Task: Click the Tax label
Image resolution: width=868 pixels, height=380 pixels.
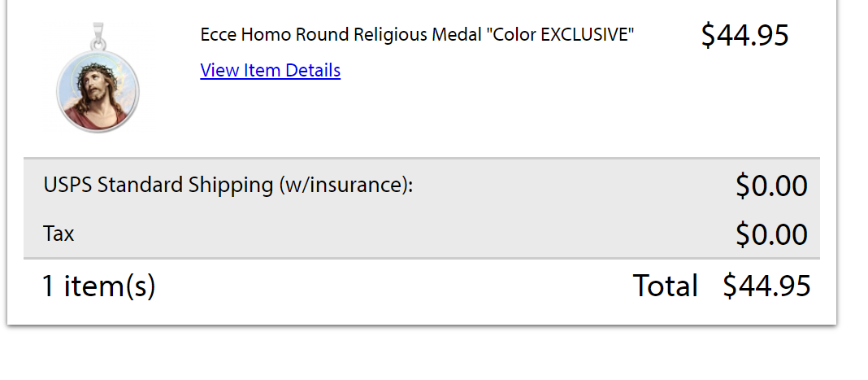Action: (59, 234)
